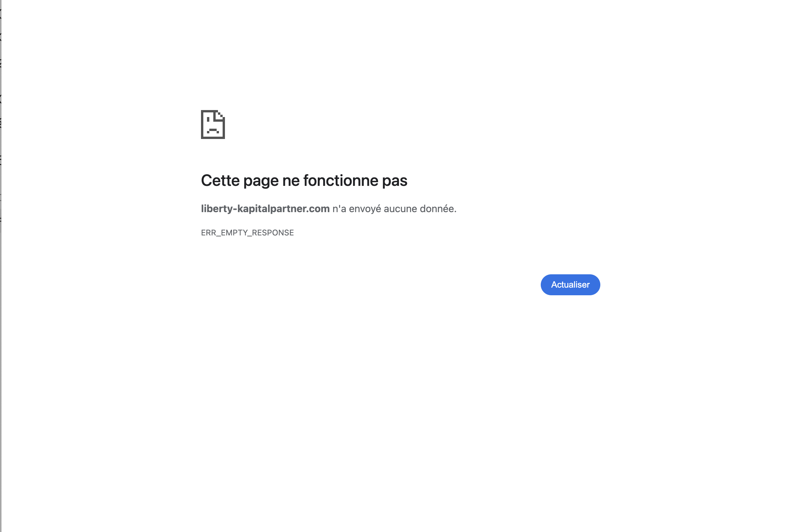The height and width of the screenshot is (532, 786).
Task: Click the folded corner of error icon
Action: point(219,115)
